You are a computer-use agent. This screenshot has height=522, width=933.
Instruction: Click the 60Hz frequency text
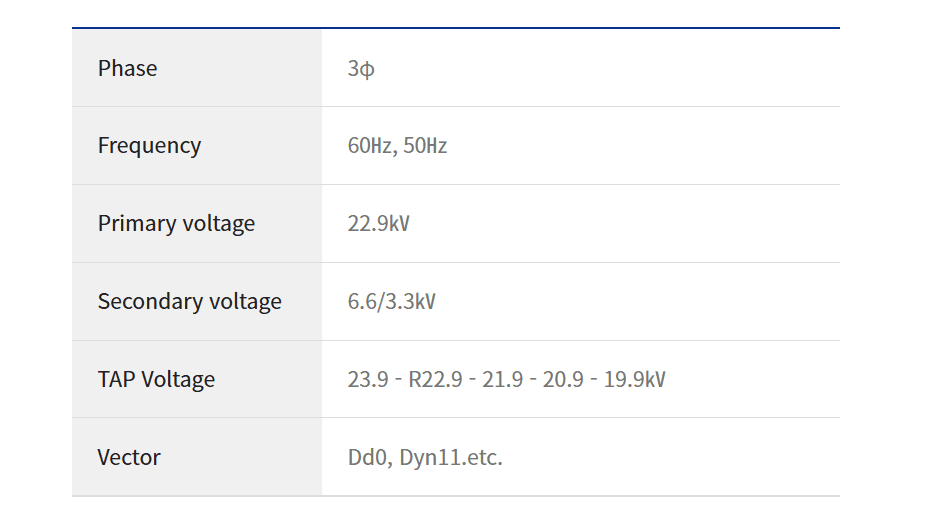click(x=371, y=146)
